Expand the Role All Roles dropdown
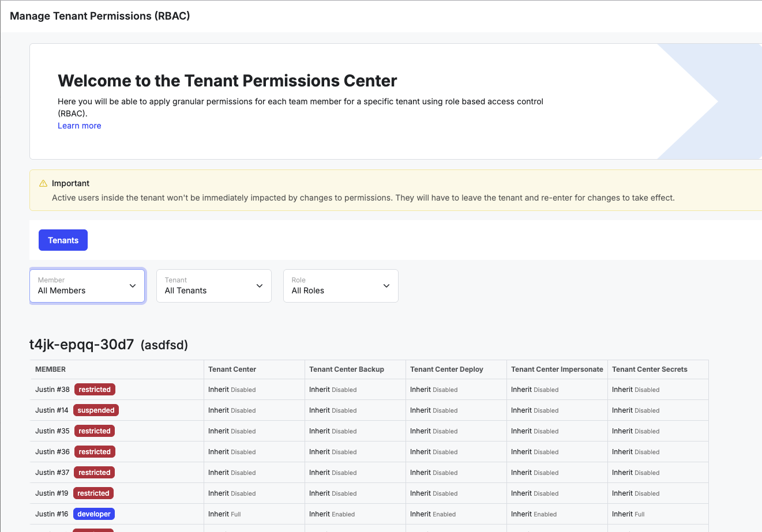The height and width of the screenshot is (532, 762). pyautogui.click(x=341, y=286)
